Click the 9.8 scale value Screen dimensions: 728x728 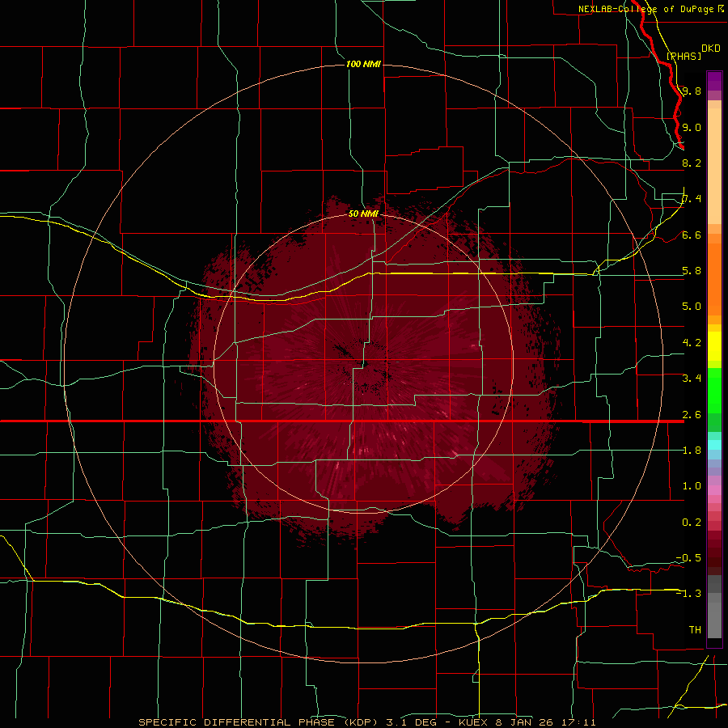coord(692,91)
